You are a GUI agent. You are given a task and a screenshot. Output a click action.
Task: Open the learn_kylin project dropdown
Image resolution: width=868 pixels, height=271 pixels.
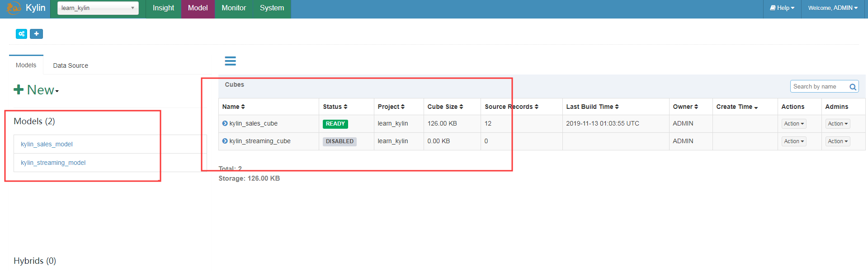pos(98,8)
